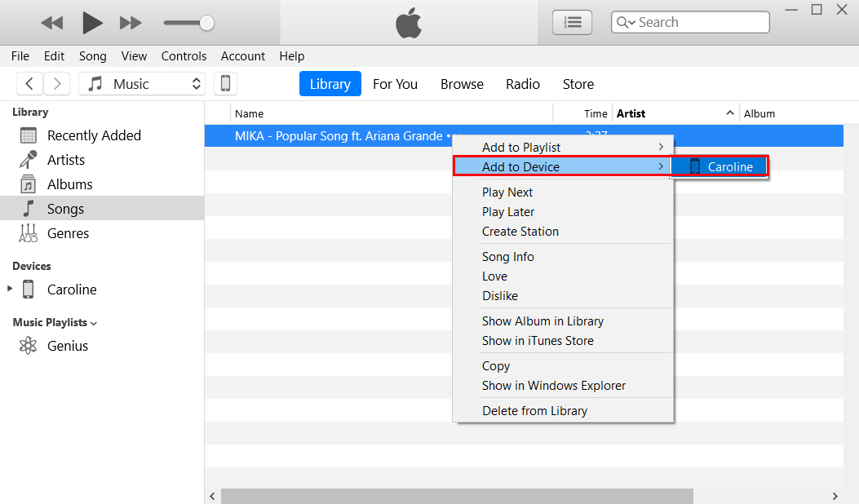The width and height of the screenshot is (859, 504).
Task: Click the iPhone device icon in the toolbar
Action: [x=225, y=83]
